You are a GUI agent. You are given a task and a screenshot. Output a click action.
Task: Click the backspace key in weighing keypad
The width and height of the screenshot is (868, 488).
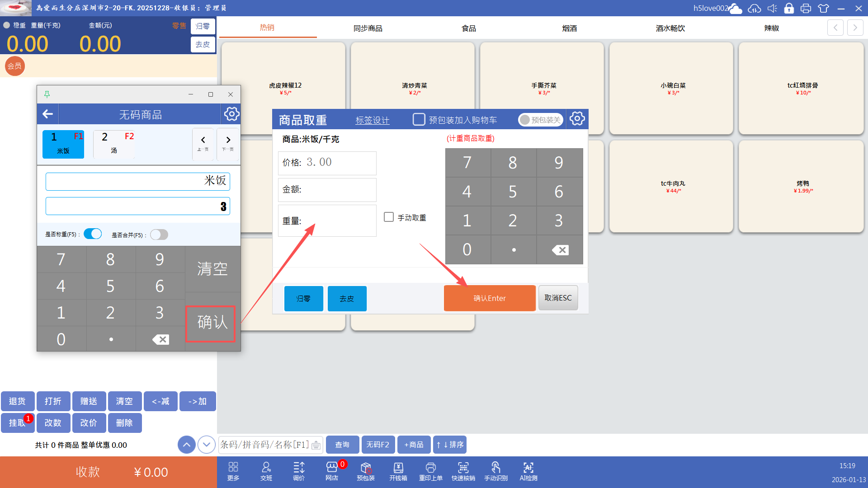[560, 250]
